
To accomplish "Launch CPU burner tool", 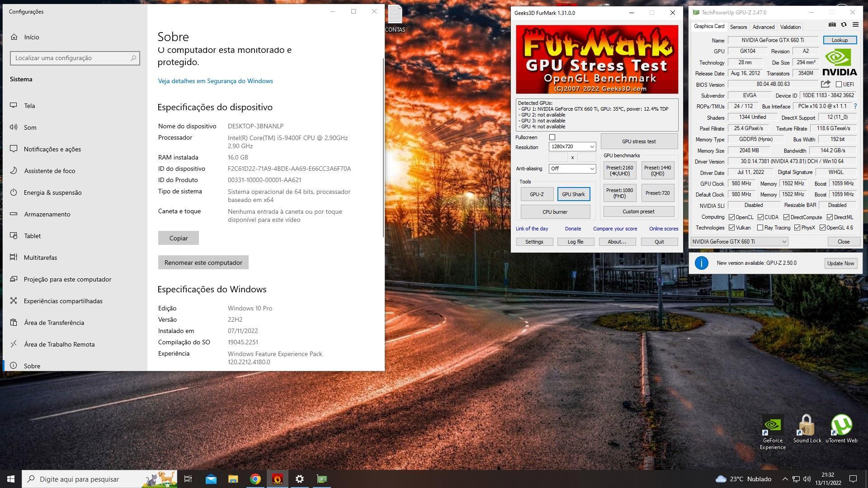I will tap(555, 212).
